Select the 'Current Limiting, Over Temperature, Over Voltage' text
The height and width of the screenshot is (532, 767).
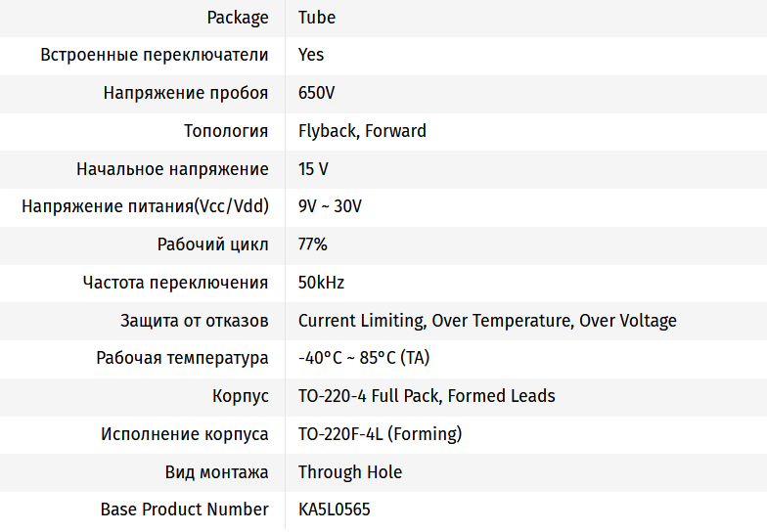click(487, 321)
